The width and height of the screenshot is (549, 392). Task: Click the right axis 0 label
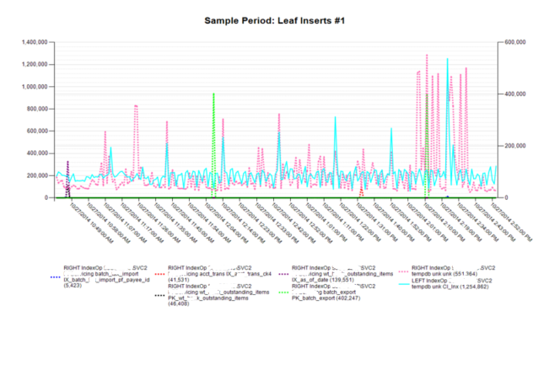(506, 198)
